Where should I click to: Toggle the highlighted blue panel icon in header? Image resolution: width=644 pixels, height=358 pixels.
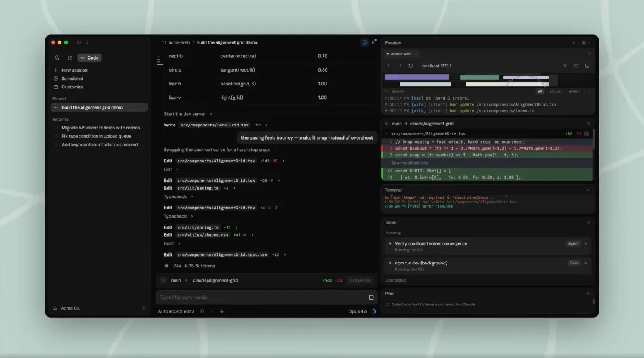coord(364,42)
